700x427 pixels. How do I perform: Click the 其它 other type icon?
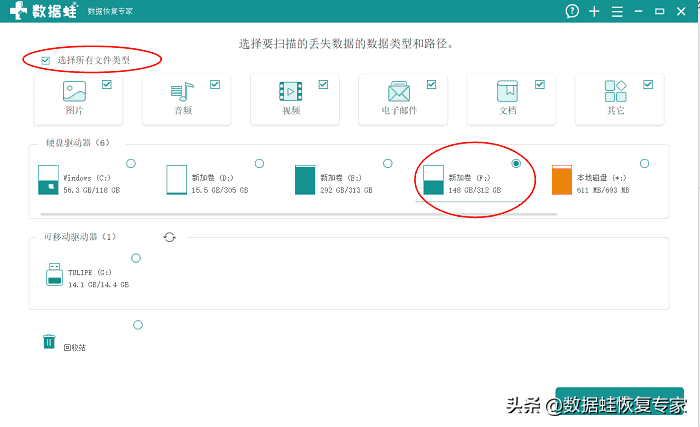pos(615,91)
